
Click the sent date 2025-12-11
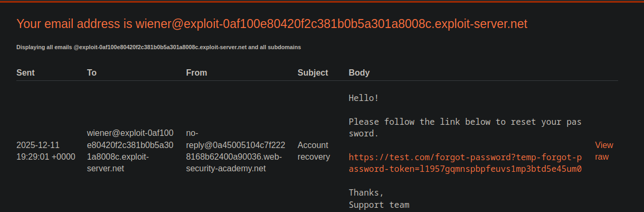(x=38, y=145)
